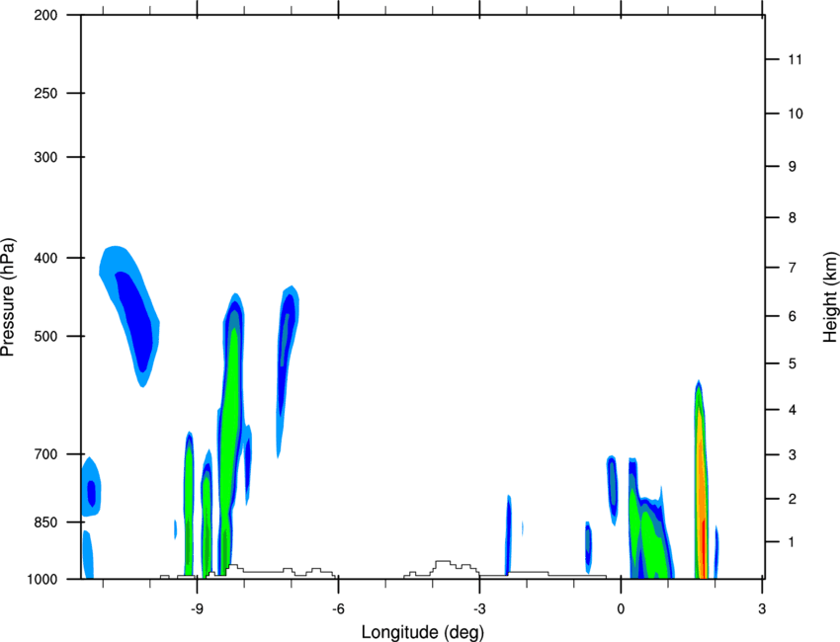
Task: Click the 4 km height label
Action: point(792,410)
